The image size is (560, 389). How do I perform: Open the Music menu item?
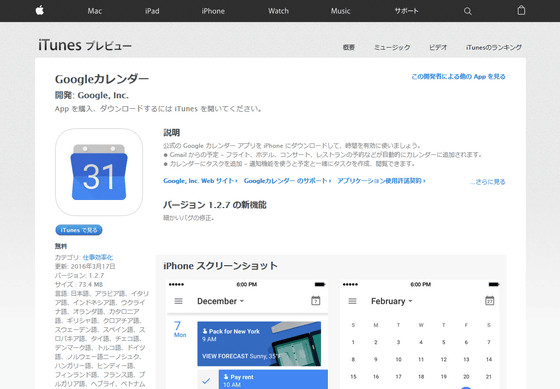click(340, 11)
